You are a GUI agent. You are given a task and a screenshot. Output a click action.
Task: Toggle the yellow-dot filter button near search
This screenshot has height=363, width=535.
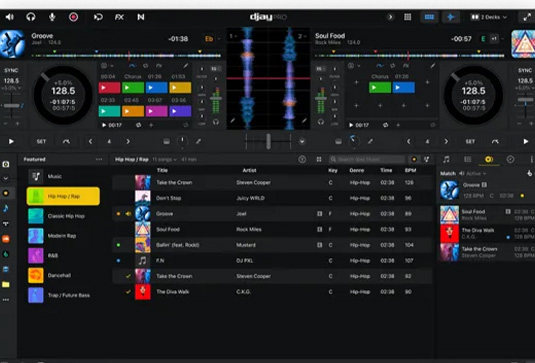tap(414, 159)
